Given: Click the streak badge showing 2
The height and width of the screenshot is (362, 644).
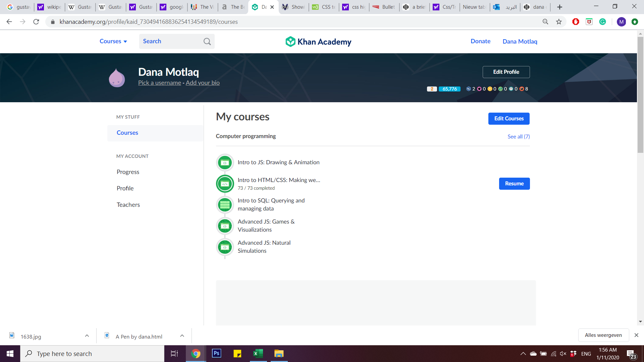Looking at the screenshot, I should [432, 89].
